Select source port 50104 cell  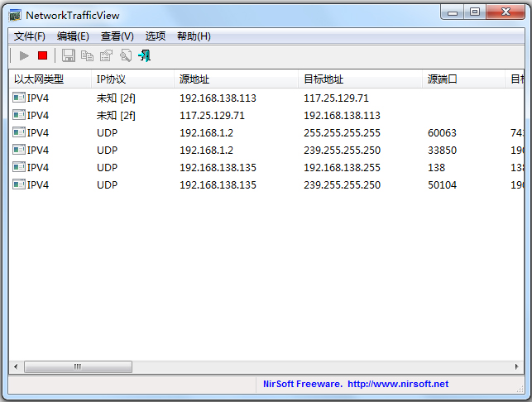(442, 185)
